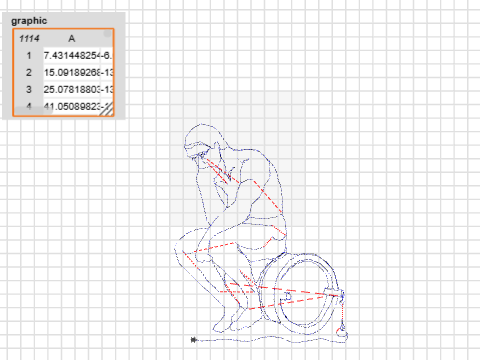The height and width of the screenshot is (360, 480).
Task: Select row number 1 in the table
Action: [x=29, y=55]
